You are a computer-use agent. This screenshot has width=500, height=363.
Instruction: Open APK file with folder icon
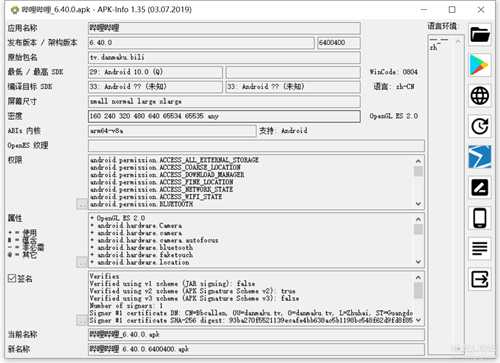coord(480,35)
